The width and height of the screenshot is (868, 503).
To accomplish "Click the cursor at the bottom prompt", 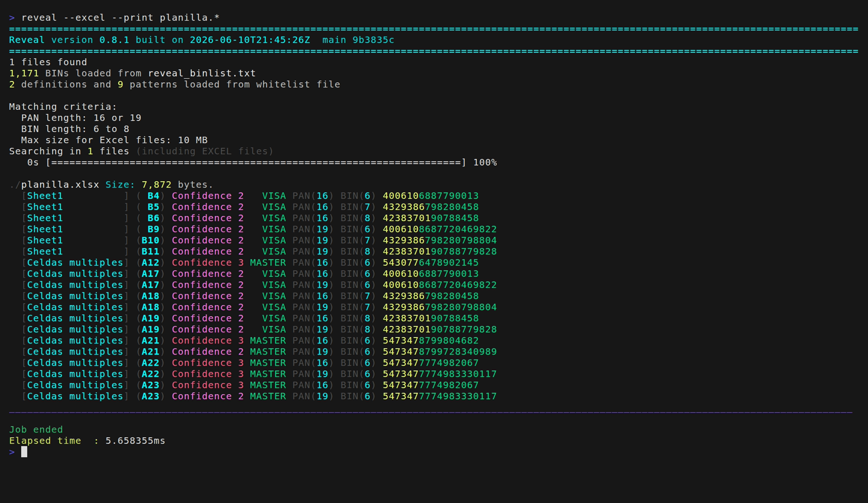I will click(x=24, y=452).
